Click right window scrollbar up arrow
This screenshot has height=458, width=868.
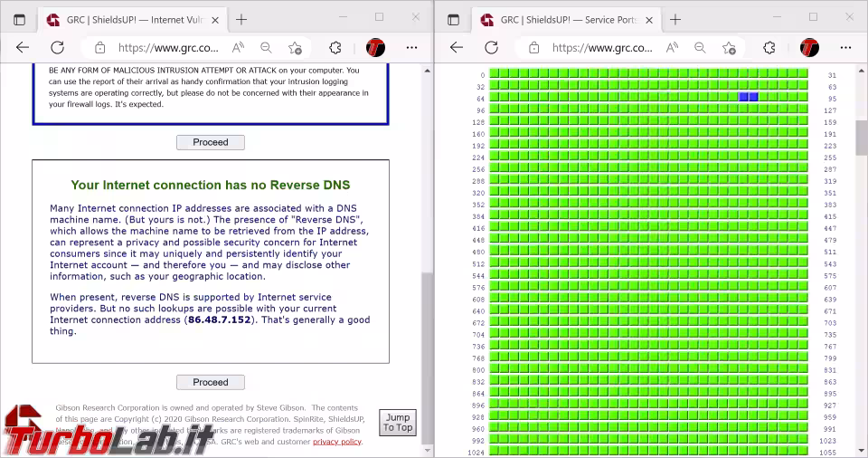(861, 71)
